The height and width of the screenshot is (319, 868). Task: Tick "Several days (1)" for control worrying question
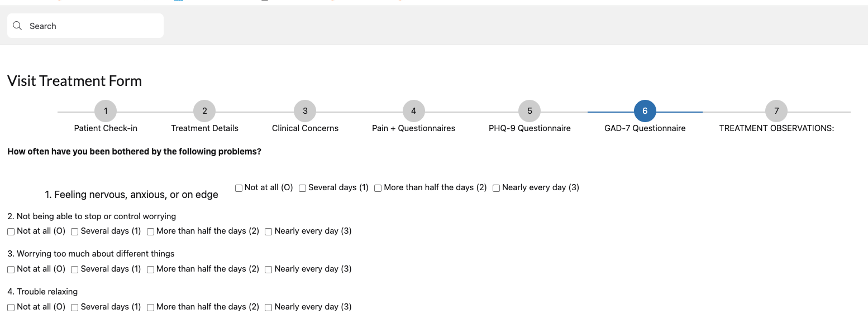pyautogui.click(x=75, y=231)
